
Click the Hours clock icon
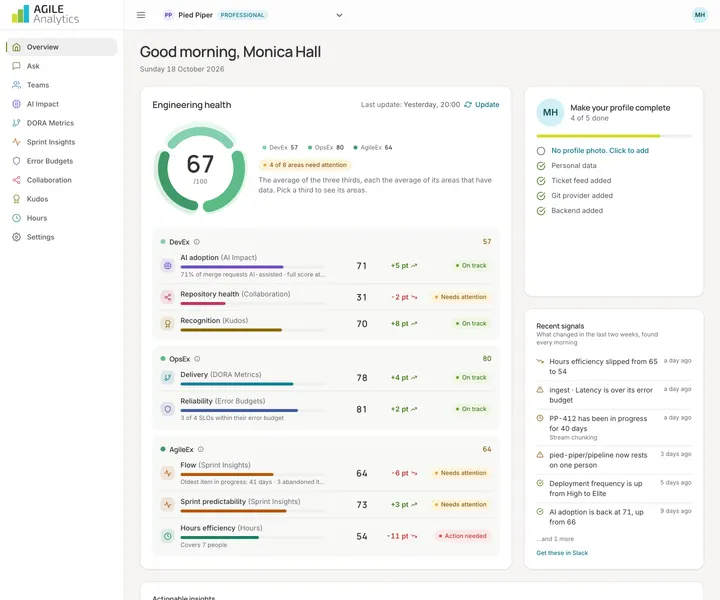pyautogui.click(x=17, y=218)
